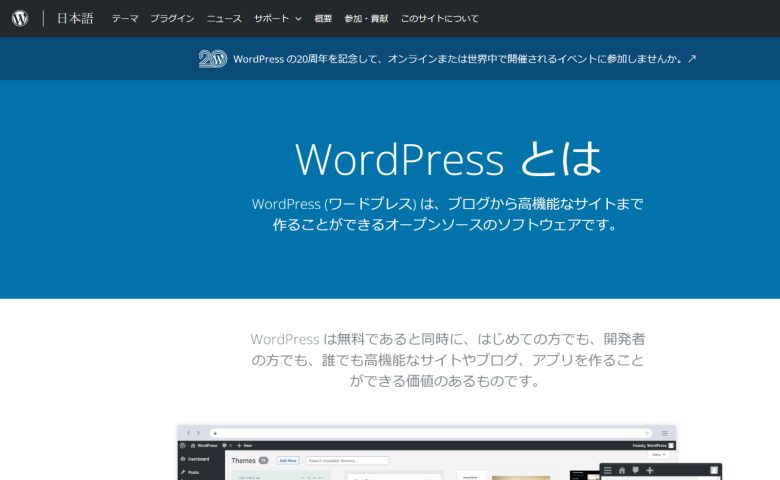Viewport: 780px width, 480px height.
Task: Open the テーマ menu item
Action: tap(125, 18)
